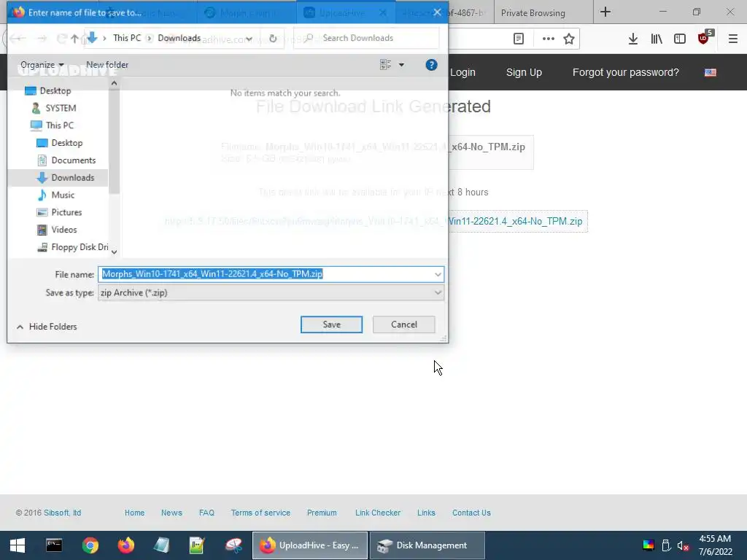Toggle Firefox sidebar icon
Image resolution: width=747 pixels, height=560 pixels.
click(680, 39)
